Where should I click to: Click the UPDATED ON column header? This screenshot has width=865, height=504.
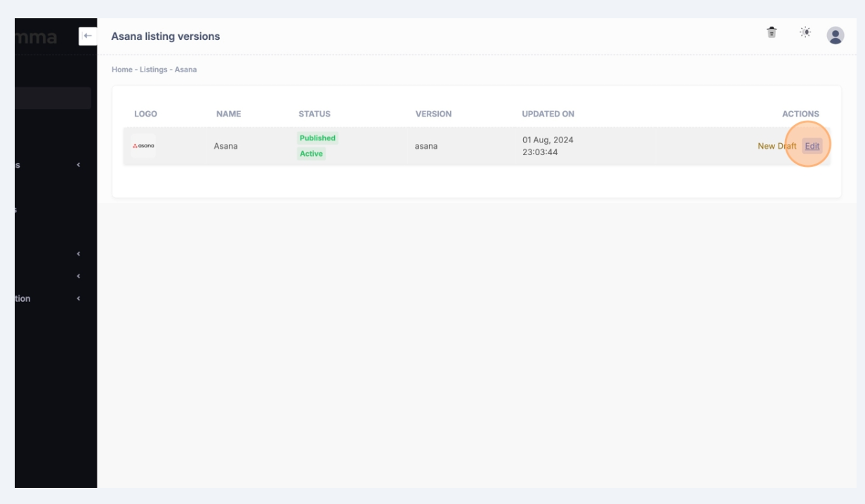[548, 114]
